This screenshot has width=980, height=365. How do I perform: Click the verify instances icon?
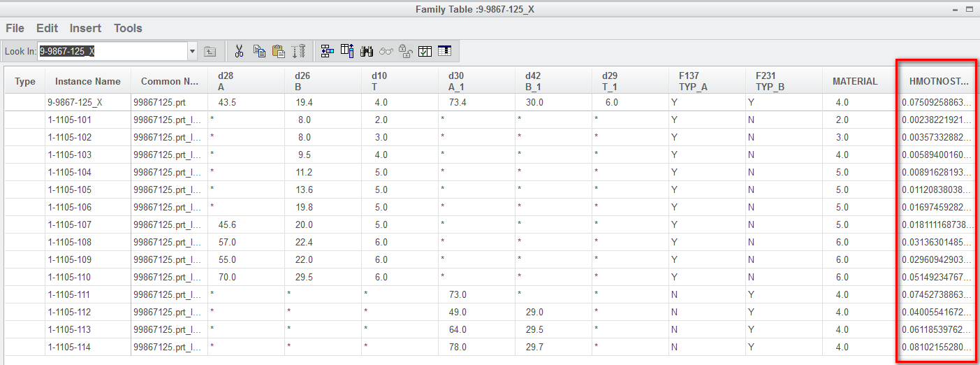pos(425,51)
